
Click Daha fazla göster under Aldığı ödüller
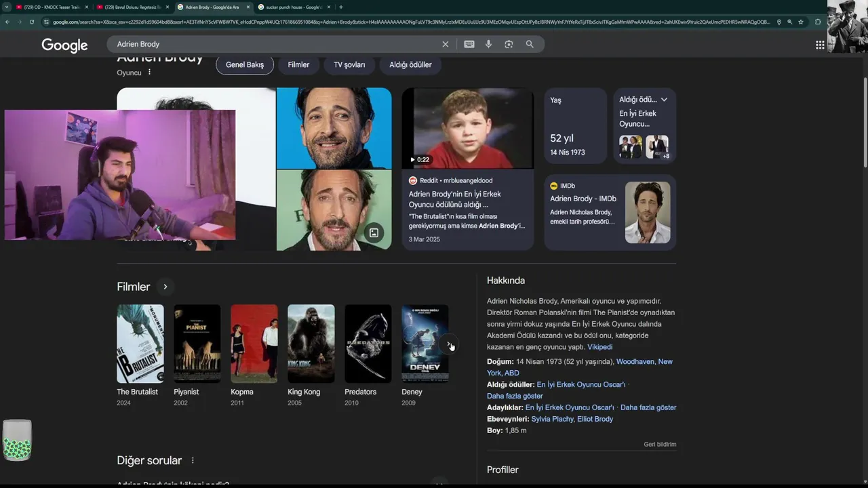pos(515,396)
